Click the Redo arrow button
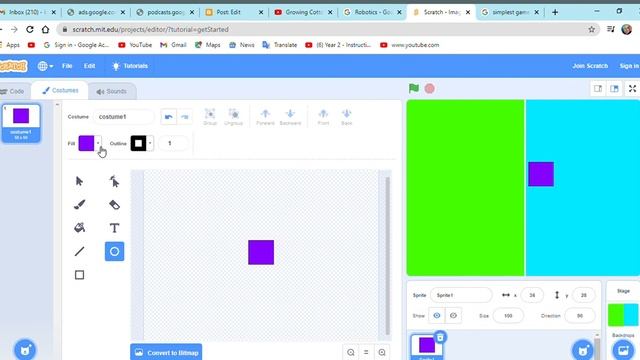Viewport: 640px width, 360px height. tap(184, 117)
